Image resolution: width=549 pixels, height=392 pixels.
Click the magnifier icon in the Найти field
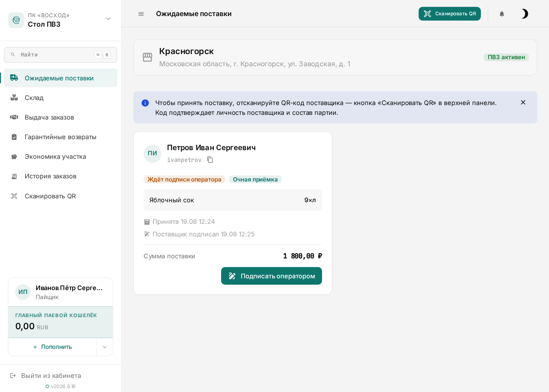pos(13,54)
